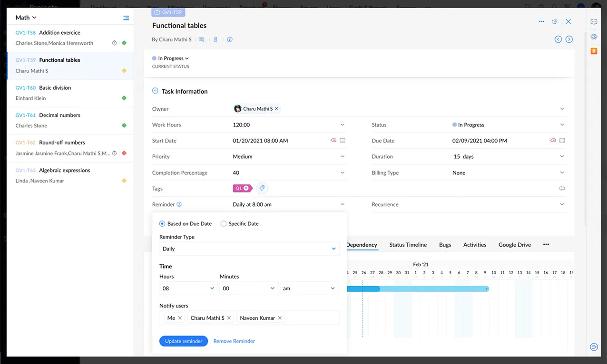Open the Due Date calendar picker icon
The height and width of the screenshot is (364, 607).
(x=562, y=141)
